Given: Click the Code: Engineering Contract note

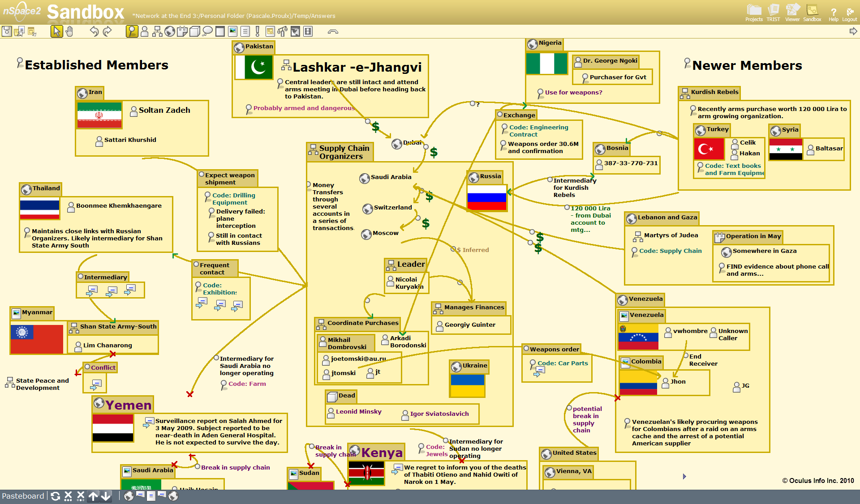Looking at the screenshot, I should coord(535,131).
